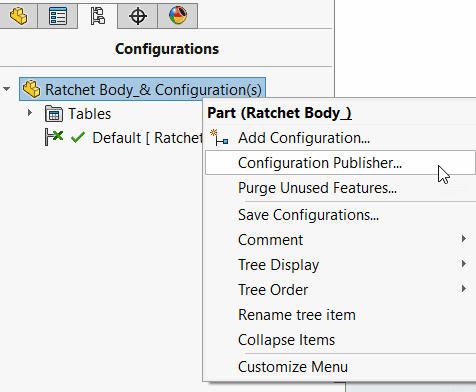Click the Add Configuration menu icon

pos(219,137)
